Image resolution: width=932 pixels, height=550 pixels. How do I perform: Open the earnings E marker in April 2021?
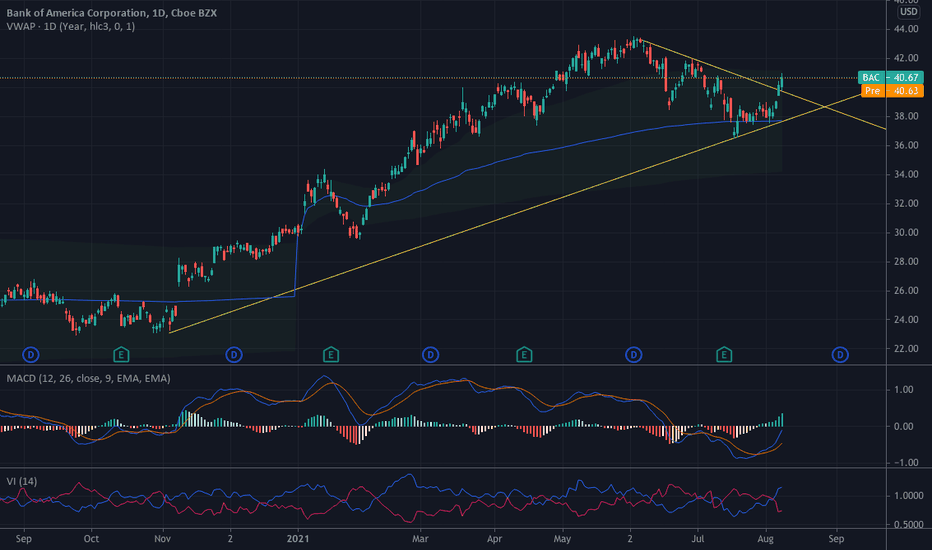pos(524,355)
